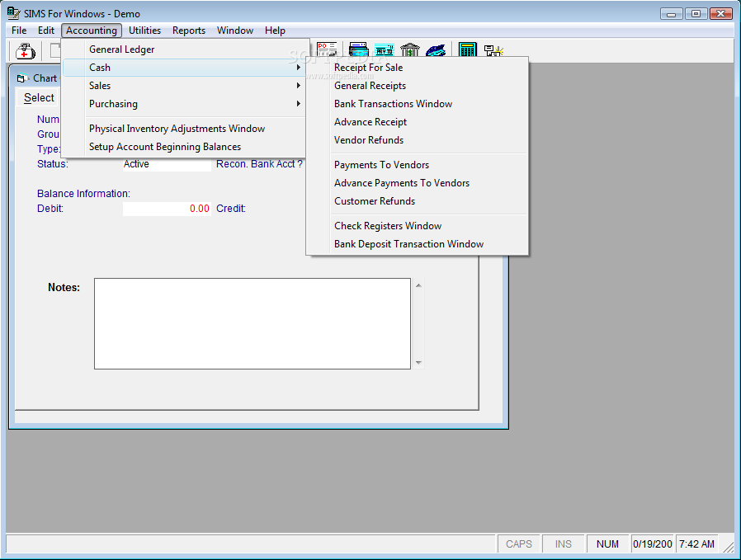The width and height of the screenshot is (741, 560).
Task: Minimize the SIMS For Windows window
Action: [x=671, y=14]
